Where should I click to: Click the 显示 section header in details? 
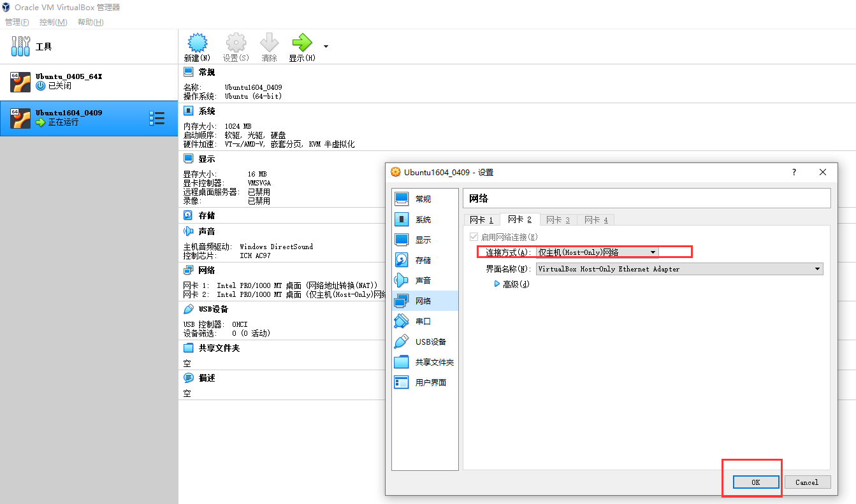coord(207,159)
